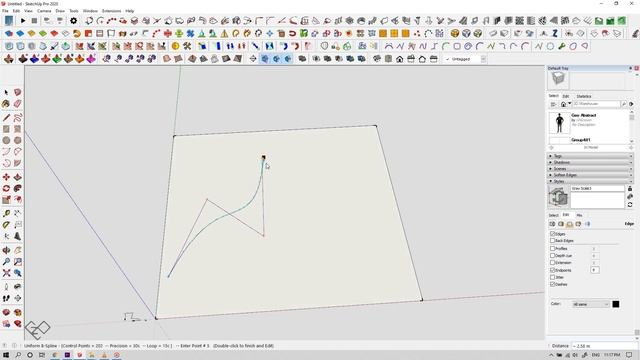
Task: Select the Walk footprints tool
Action: point(6,298)
